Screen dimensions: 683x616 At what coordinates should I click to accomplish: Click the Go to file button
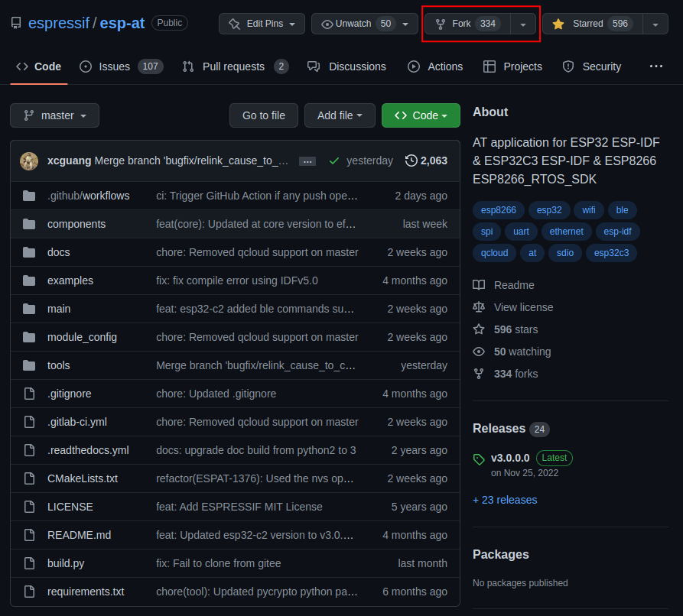tap(263, 115)
